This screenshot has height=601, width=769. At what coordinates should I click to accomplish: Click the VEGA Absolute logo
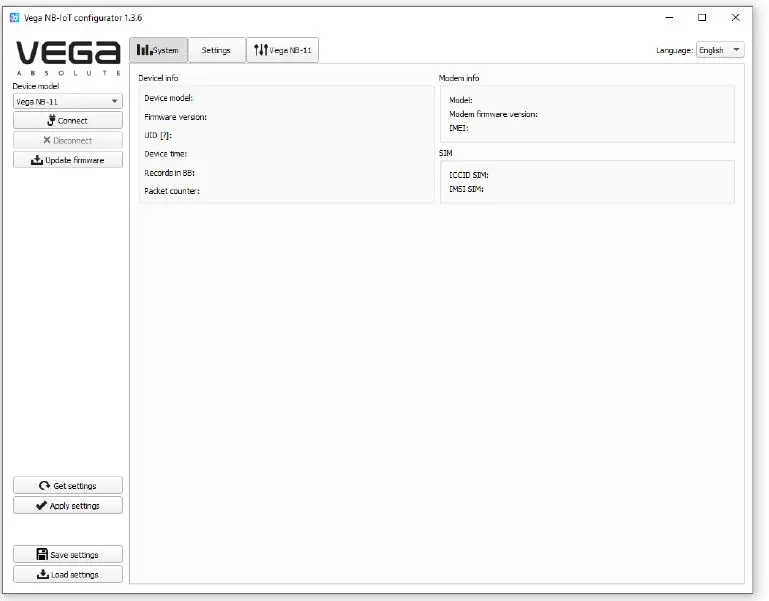point(68,58)
